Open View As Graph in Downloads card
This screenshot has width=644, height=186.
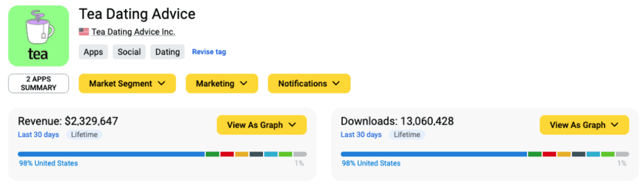pos(584,125)
